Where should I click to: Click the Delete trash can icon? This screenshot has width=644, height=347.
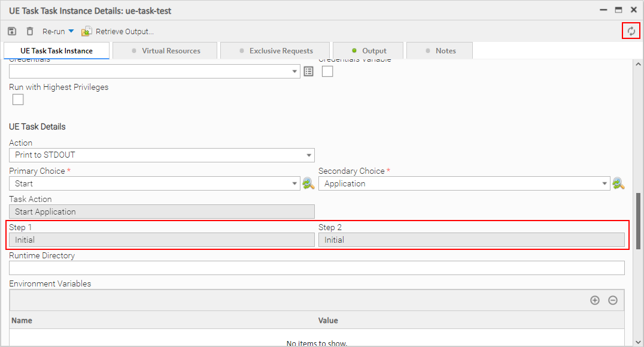click(x=30, y=31)
